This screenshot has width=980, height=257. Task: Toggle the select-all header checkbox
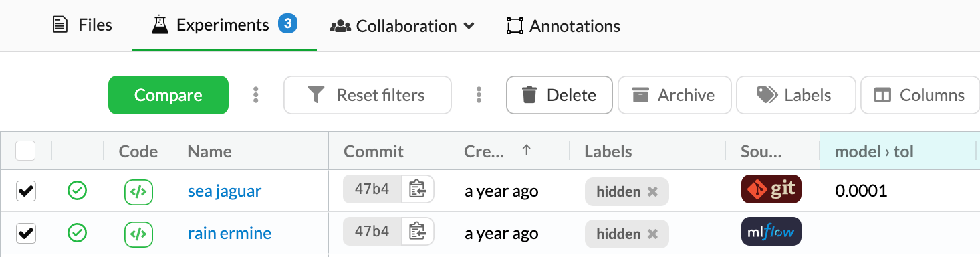(25, 151)
